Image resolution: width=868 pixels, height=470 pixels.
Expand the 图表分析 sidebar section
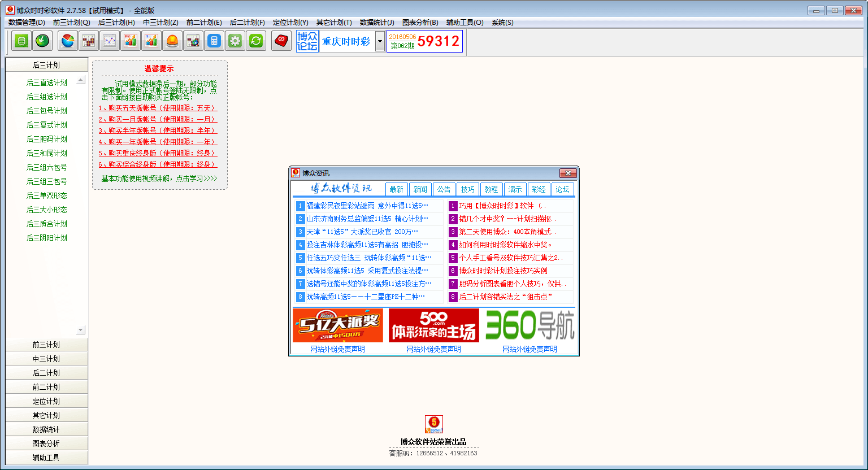(46, 443)
